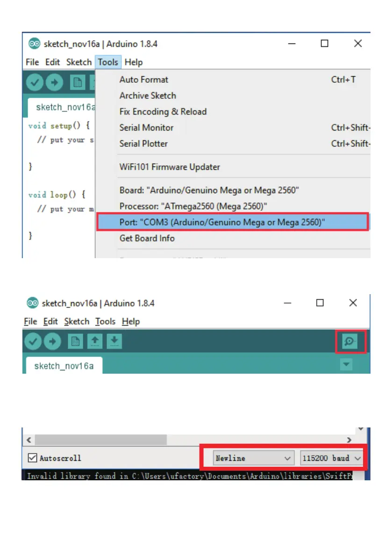Maximize the second Arduino window
The width and height of the screenshot is (392, 557).
(320, 303)
